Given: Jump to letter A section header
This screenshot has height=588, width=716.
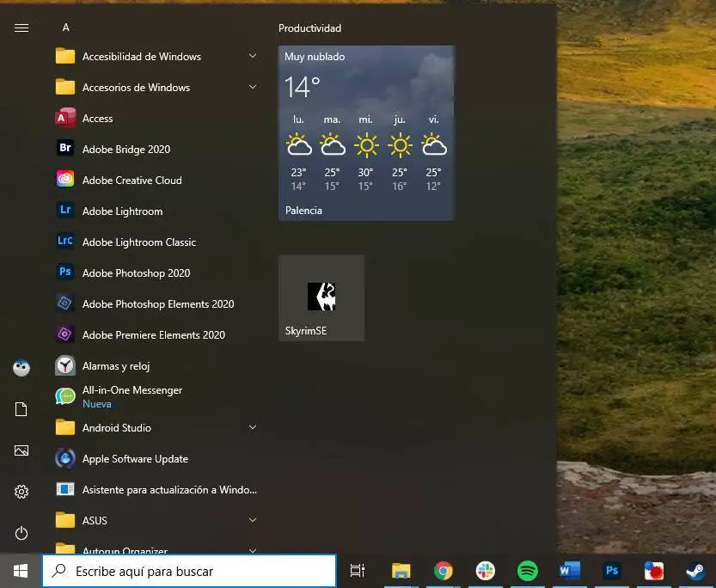Looking at the screenshot, I should (x=65, y=28).
